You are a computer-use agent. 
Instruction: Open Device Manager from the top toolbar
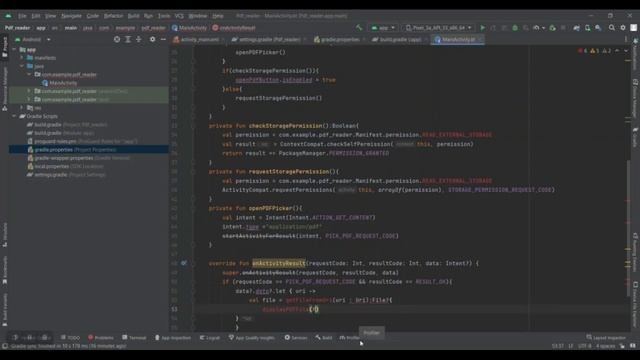click(587, 28)
